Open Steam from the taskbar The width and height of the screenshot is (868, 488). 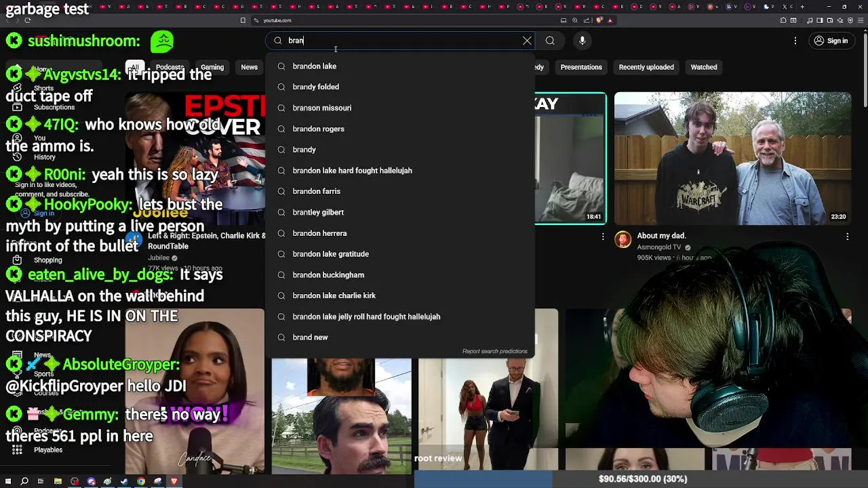point(124,481)
